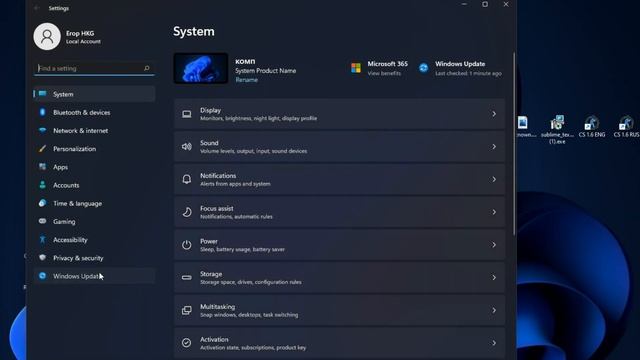Open CS 1.6 RUS desktop shortcut
This screenshot has width=640, height=360.
coord(627,127)
